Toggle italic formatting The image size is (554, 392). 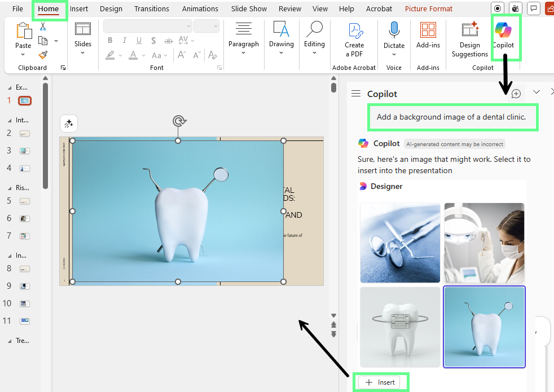pos(125,40)
